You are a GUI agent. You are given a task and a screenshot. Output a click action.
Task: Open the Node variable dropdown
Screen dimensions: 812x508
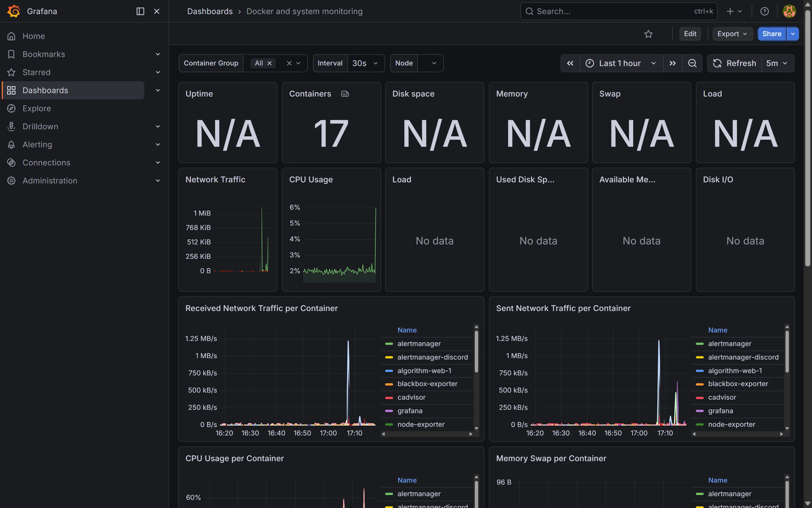point(430,63)
